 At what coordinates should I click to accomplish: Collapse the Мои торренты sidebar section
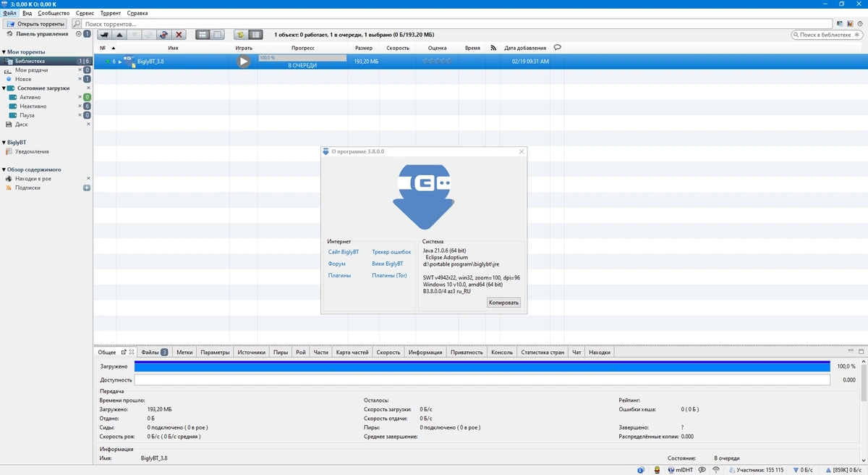coord(4,52)
